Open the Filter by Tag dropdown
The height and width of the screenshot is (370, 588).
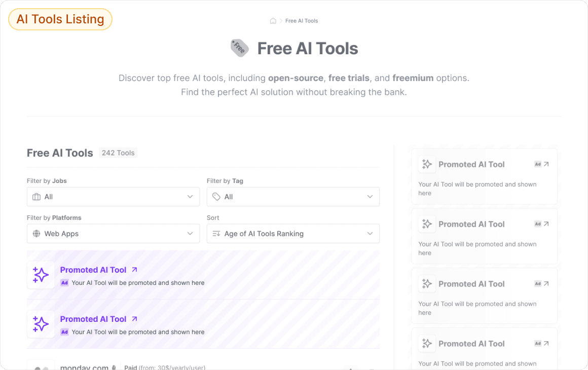(293, 196)
